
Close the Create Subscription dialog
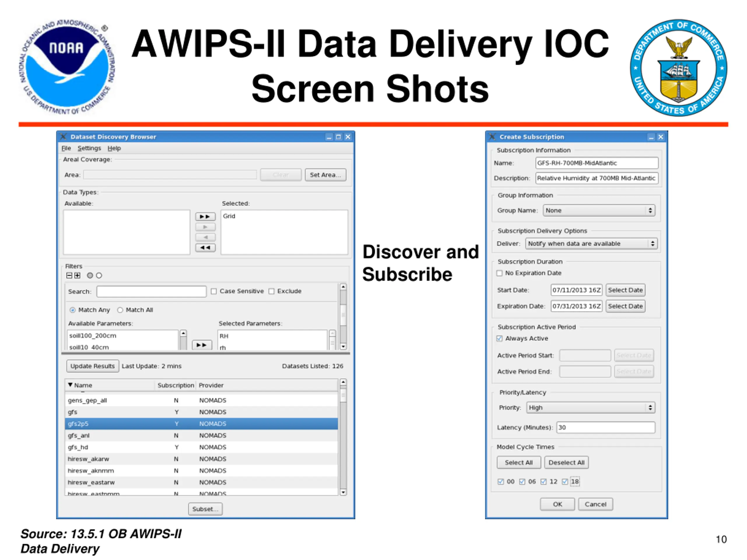[x=661, y=137]
